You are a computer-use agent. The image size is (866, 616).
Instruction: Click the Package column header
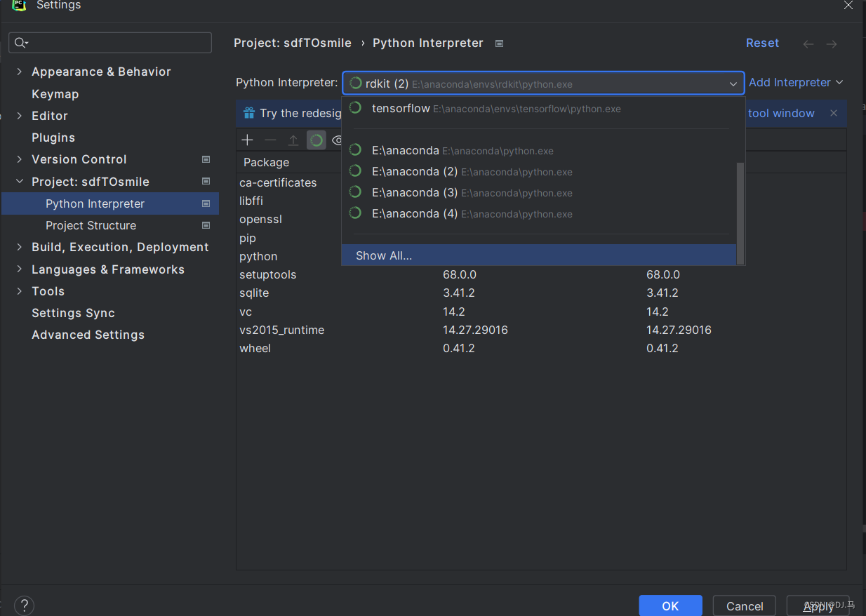coord(266,162)
